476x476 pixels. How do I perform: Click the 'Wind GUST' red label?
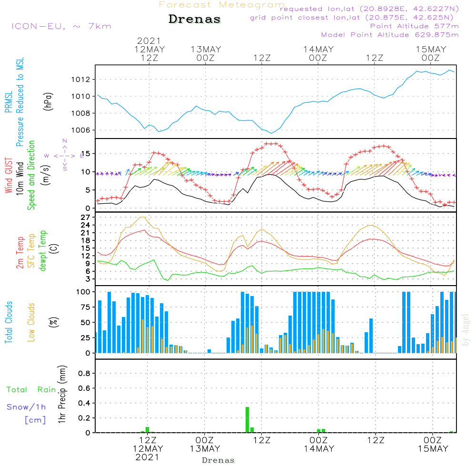(x=9, y=176)
